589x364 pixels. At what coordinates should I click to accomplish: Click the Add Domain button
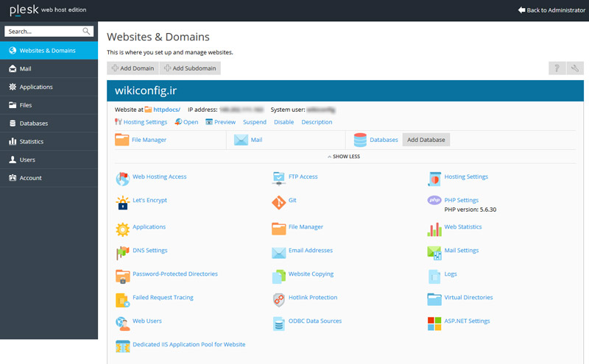[133, 68]
